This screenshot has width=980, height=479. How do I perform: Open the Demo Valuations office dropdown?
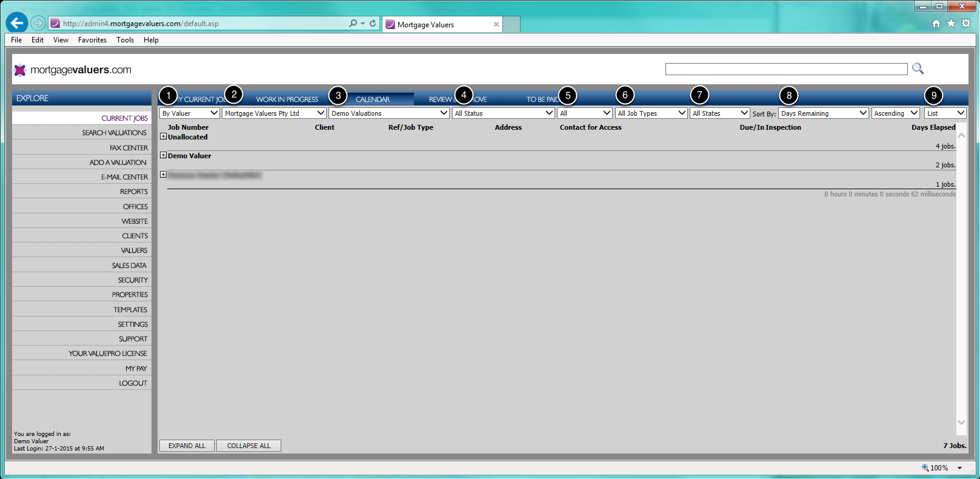(x=389, y=113)
